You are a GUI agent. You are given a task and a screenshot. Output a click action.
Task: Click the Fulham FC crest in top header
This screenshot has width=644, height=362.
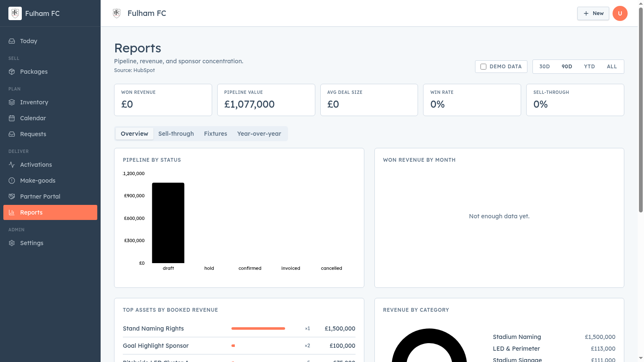pos(117,13)
